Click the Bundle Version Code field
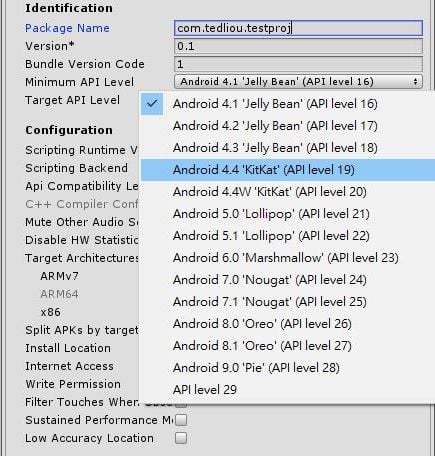Image resolution: width=435 pixels, height=456 pixels. (x=298, y=64)
